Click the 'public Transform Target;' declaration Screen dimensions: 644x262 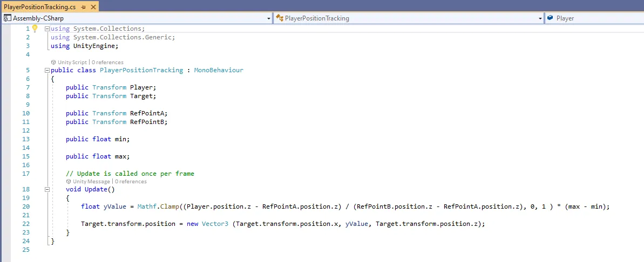pos(111,96)
